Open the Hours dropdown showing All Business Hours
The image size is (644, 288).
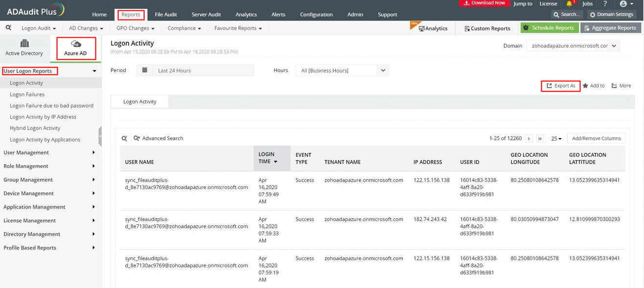(341, 70)
